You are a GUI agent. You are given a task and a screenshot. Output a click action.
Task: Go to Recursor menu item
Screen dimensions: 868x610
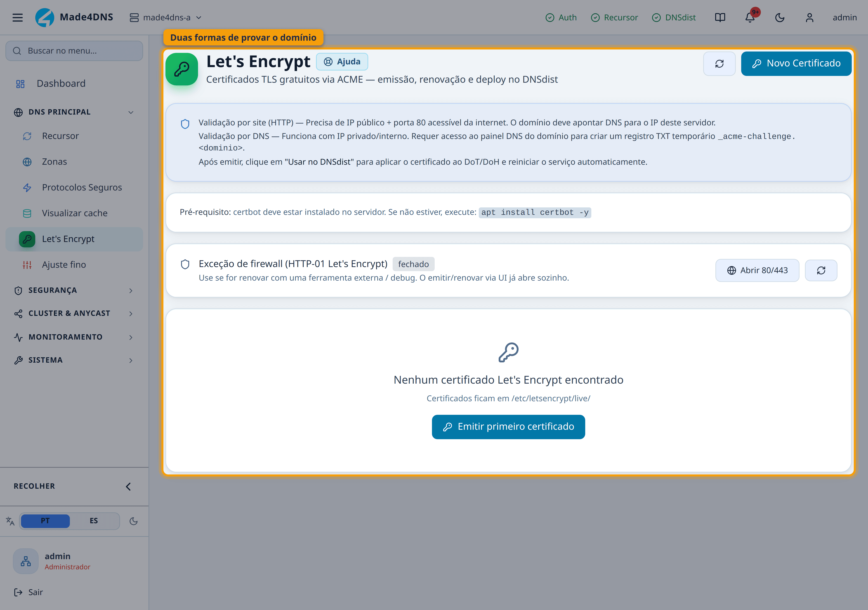[x=74, y=136]
